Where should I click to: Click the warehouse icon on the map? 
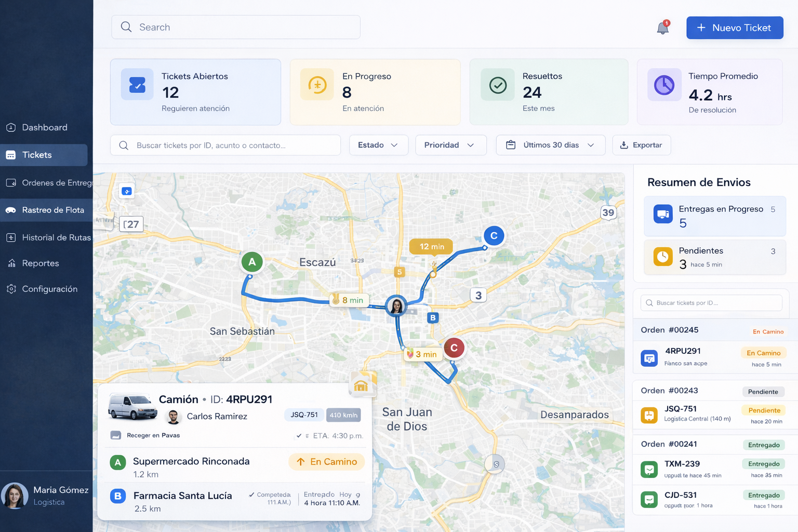click(x=361, y=385)
